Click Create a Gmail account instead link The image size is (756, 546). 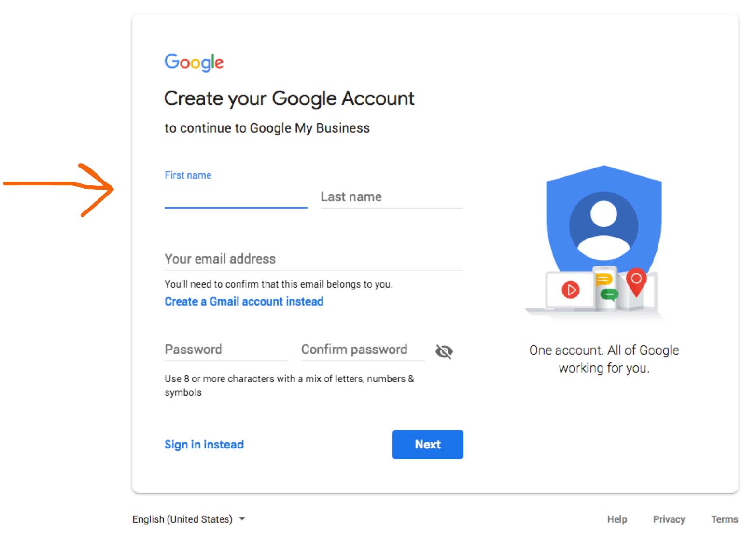(x=244, y=302)
